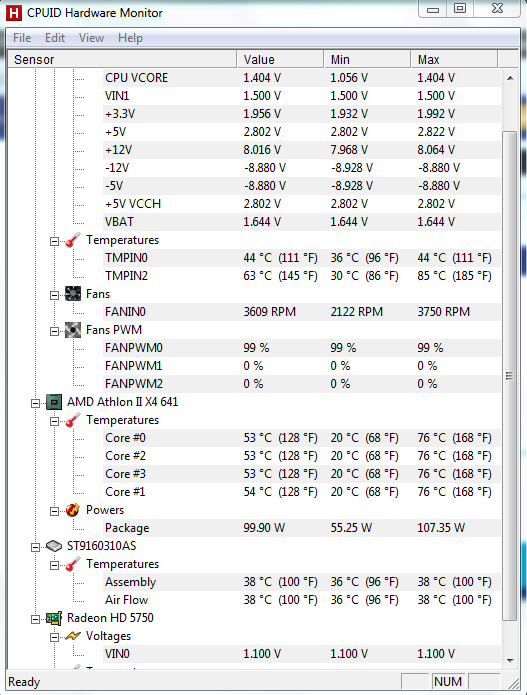Open the File menu
527x695 pixels.
click(22, 38)
